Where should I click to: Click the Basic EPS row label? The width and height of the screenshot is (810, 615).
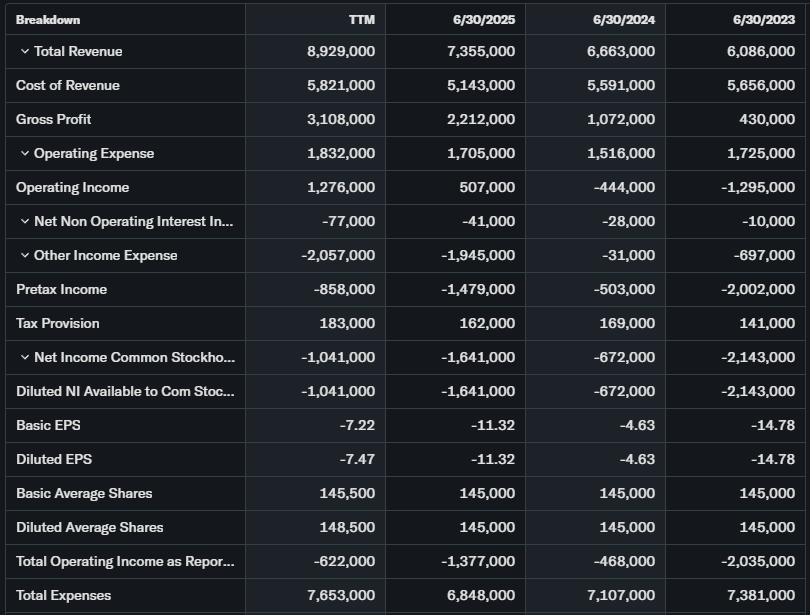pos(48,426)
